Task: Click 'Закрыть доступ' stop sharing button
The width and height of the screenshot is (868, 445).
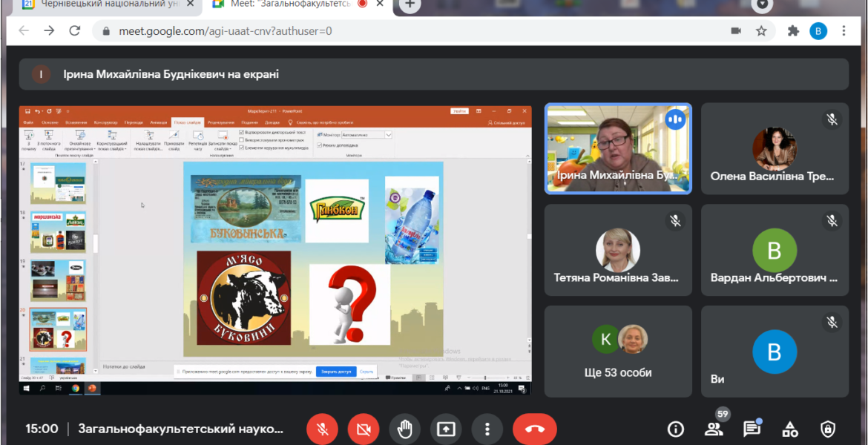Action: 336,372
